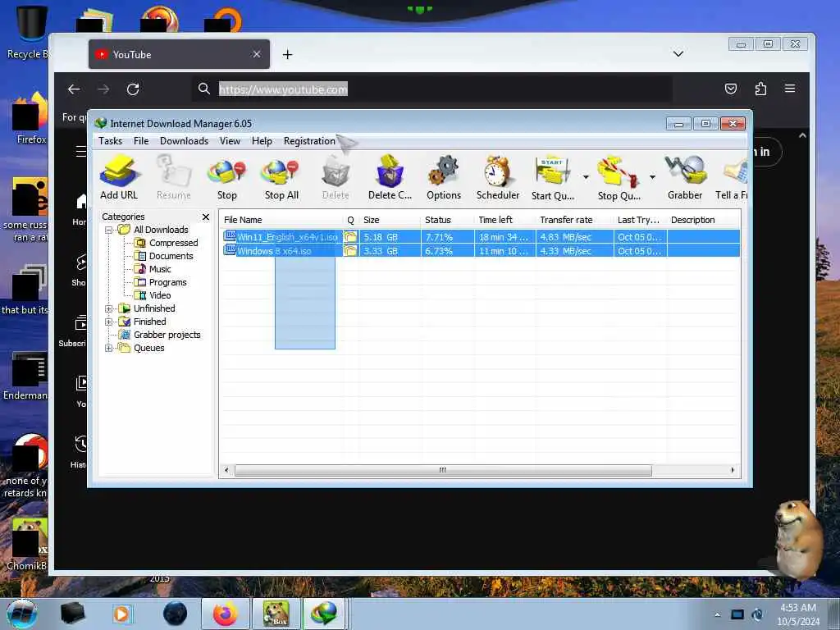Click the Delete Completed toolbar icon
This screenshot has width=840, height=630.
(390, 177)
